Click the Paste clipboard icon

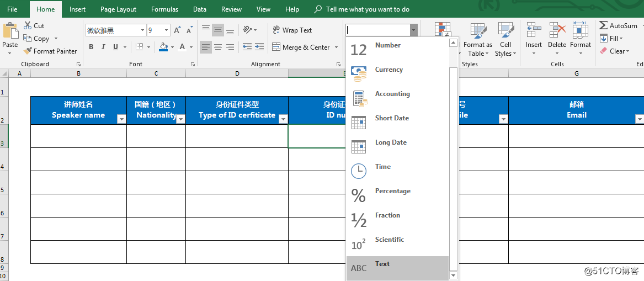coord(10,31)
